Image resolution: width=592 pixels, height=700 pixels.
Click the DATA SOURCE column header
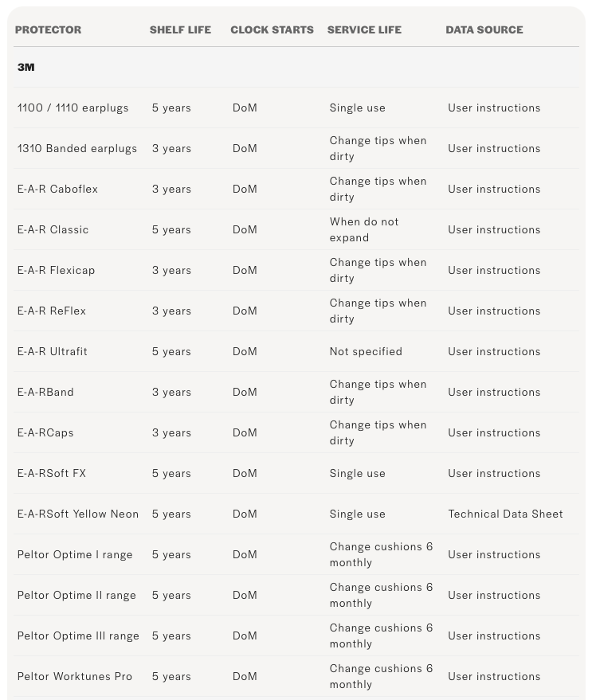point(484,30)
